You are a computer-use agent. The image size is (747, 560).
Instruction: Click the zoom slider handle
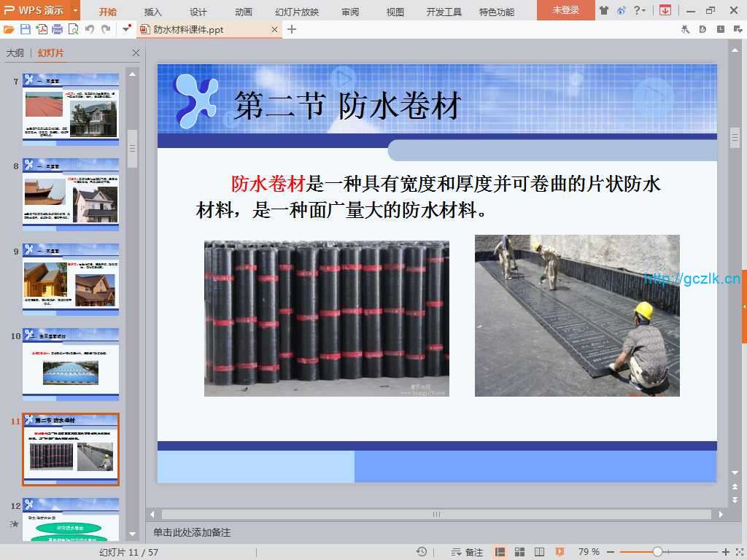[657, 552]
